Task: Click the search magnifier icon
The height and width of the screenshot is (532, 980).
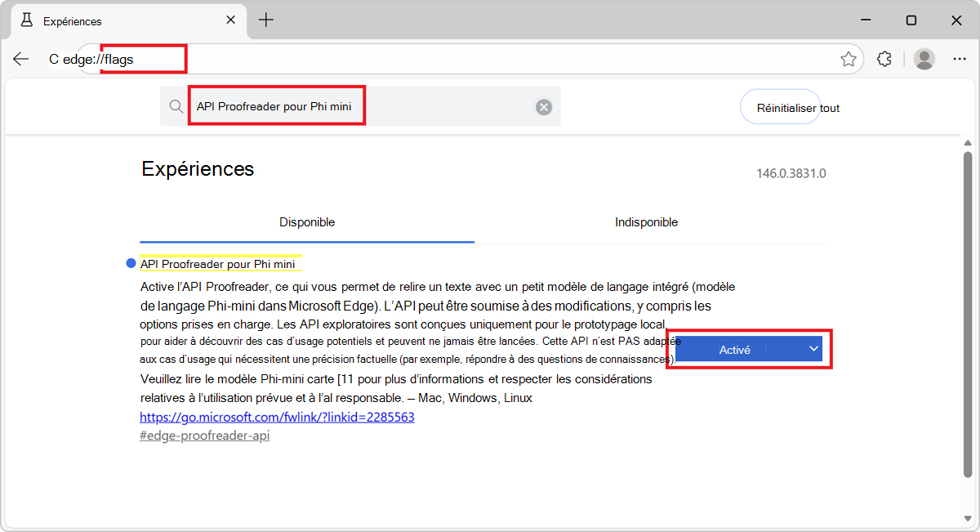Action: (x=174, y=106)
